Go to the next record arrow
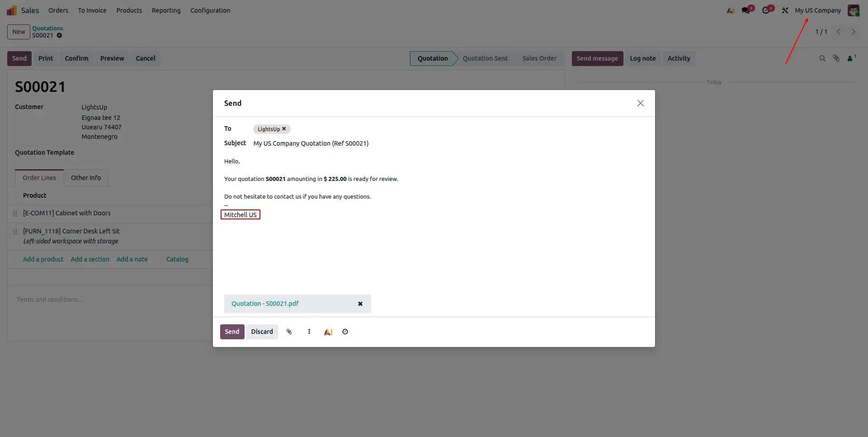This screenshot has width=868, height=437. coord(854,32)
